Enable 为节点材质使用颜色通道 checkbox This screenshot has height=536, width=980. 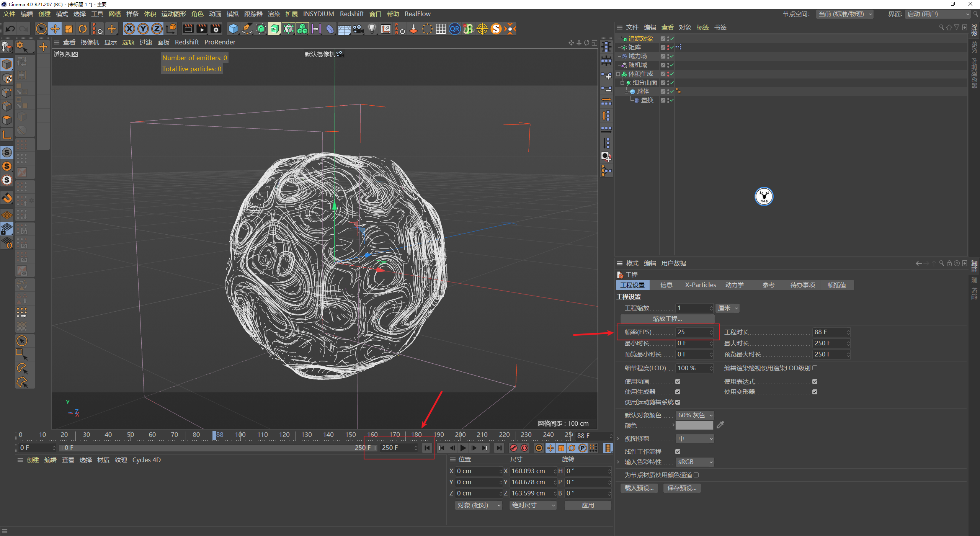(696, 475)
